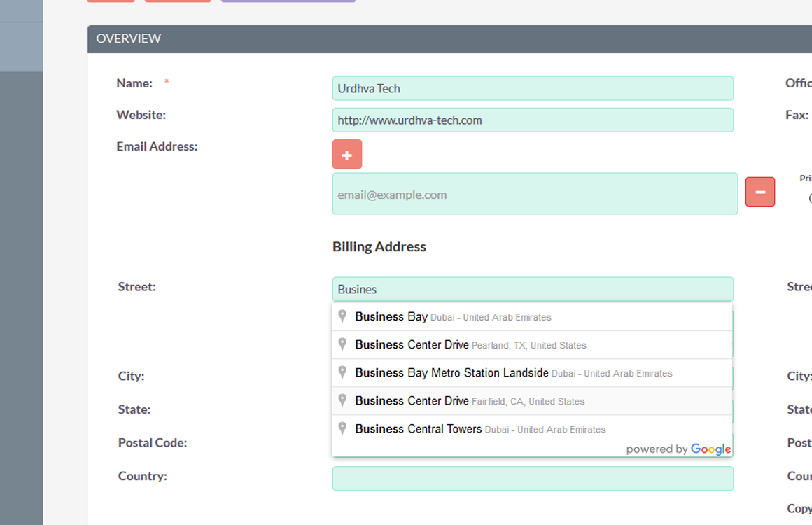
Task: Click the minus icon to remove email
Action: tap(759, 192)
